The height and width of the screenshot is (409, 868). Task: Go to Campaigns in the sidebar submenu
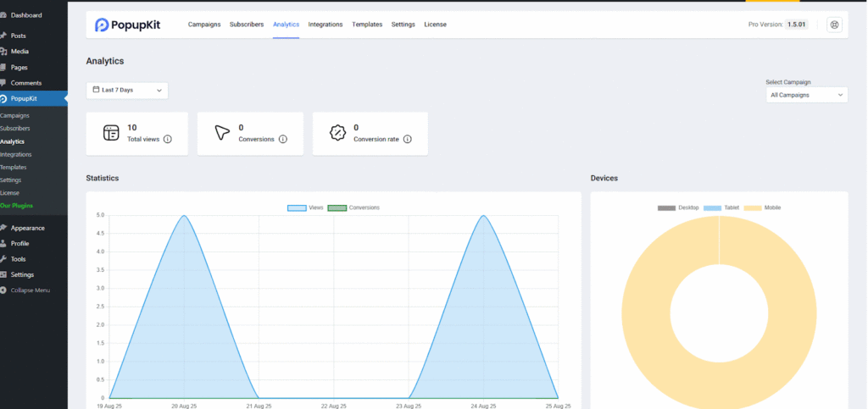(x=14, y=115)
